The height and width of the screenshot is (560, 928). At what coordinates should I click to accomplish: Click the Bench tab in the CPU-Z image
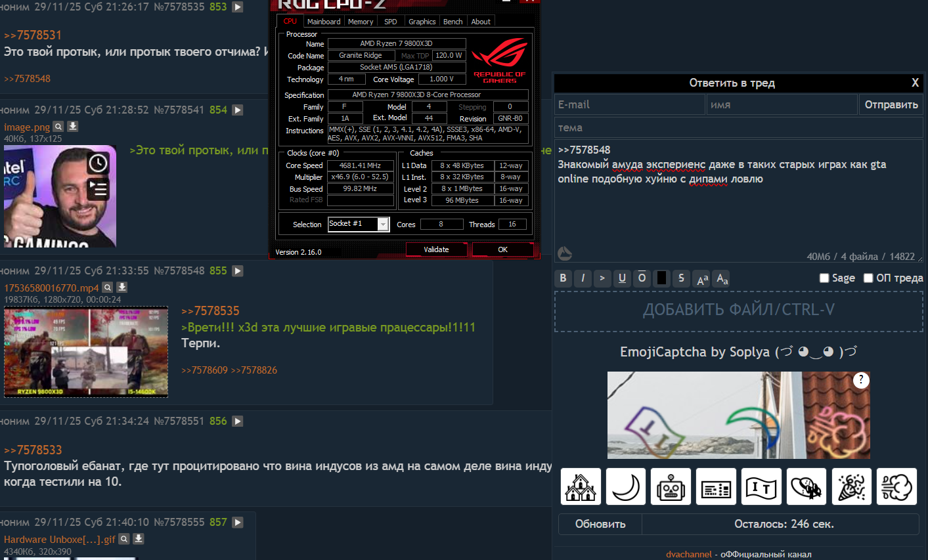pyautogui.click(x=453, y=22)
